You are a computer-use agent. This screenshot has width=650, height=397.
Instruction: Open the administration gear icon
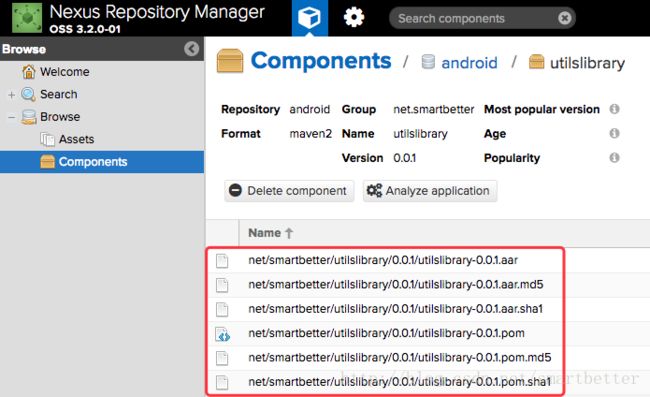click(354, 18)
